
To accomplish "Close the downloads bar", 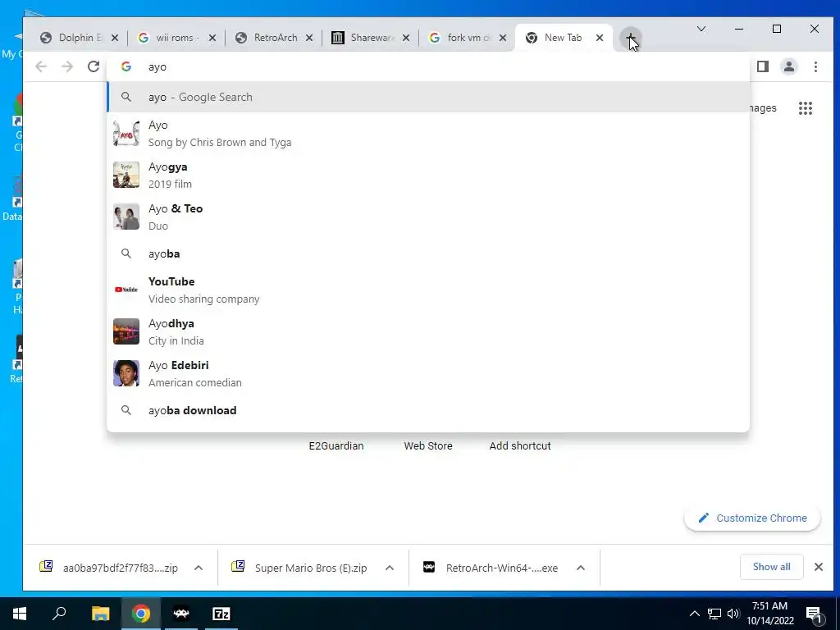I will coord(818,567).
